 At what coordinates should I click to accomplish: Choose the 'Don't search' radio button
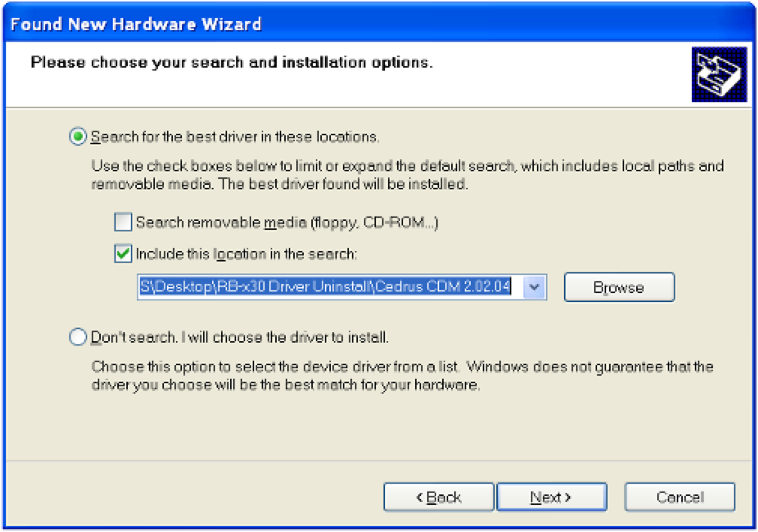pos(78,337)
